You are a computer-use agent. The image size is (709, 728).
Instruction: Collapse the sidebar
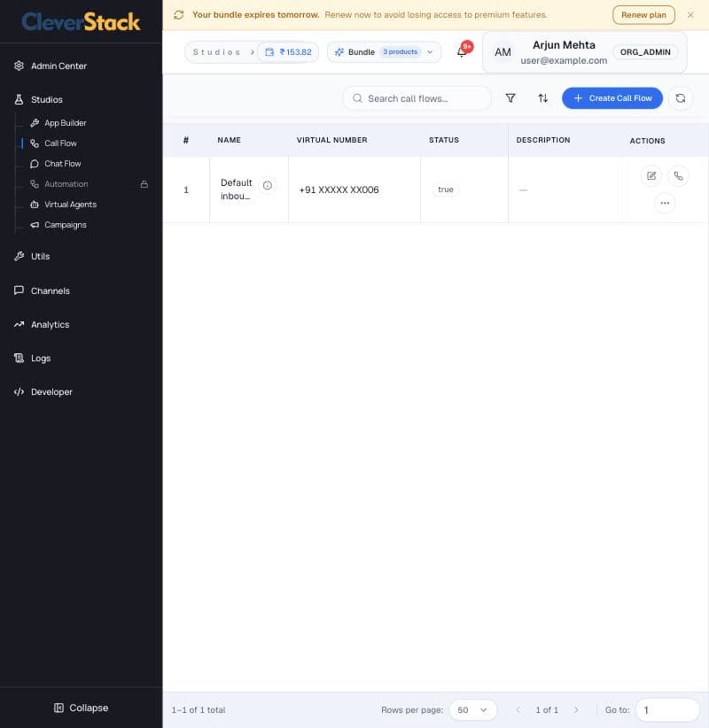pos(82,708)
